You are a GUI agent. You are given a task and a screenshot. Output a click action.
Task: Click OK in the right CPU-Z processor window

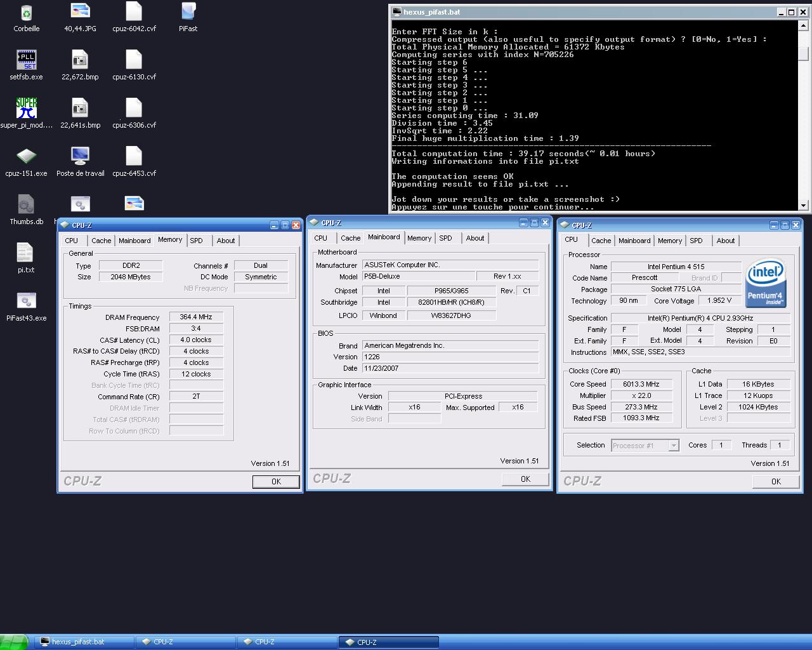pyautogui.click(x=776, y=482)
